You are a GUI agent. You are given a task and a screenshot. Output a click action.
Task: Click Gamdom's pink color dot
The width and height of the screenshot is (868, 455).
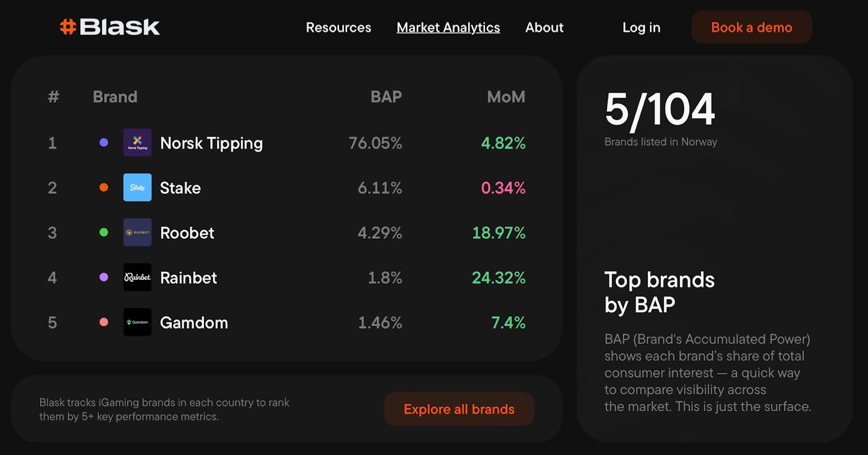104,322
